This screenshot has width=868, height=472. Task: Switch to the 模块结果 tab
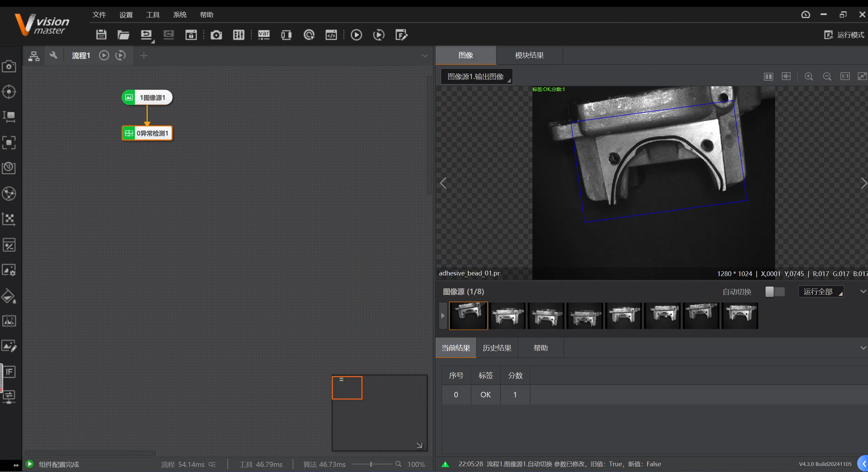pos(529,55)
